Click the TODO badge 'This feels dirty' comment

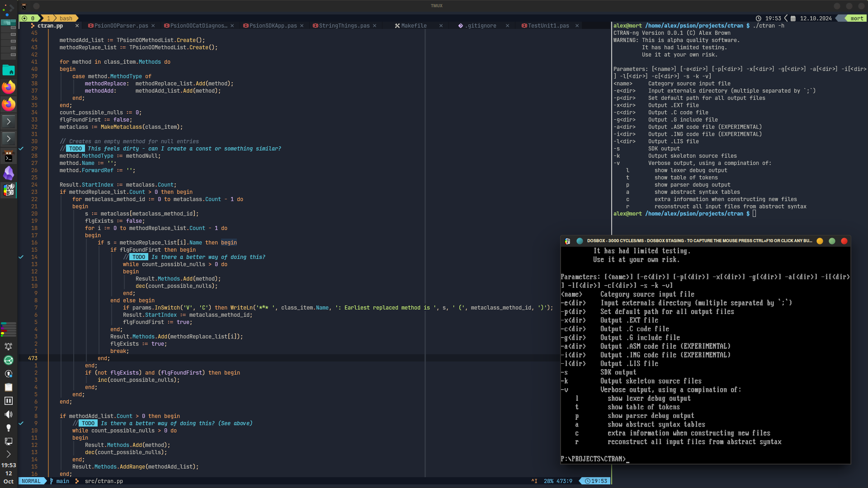click(x=75, y=149)
